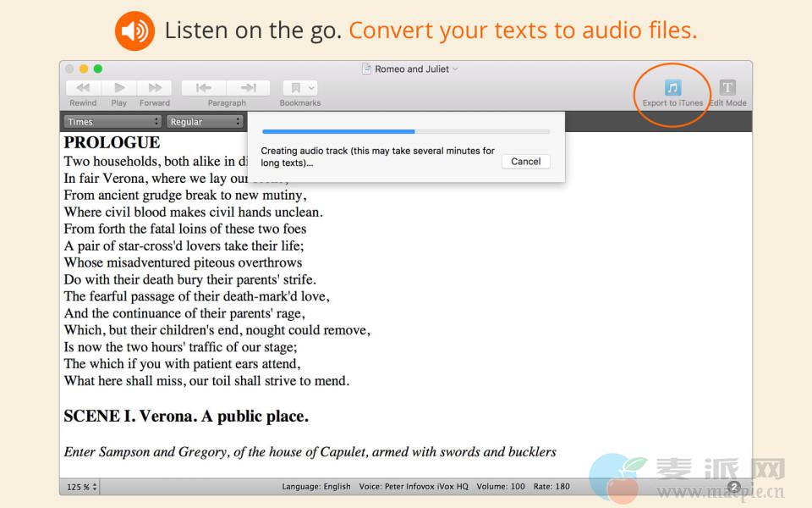This screenshot has height=508, width=812.
Task: Open the Bookmarks dropdown
Action: tap(300, 88)
